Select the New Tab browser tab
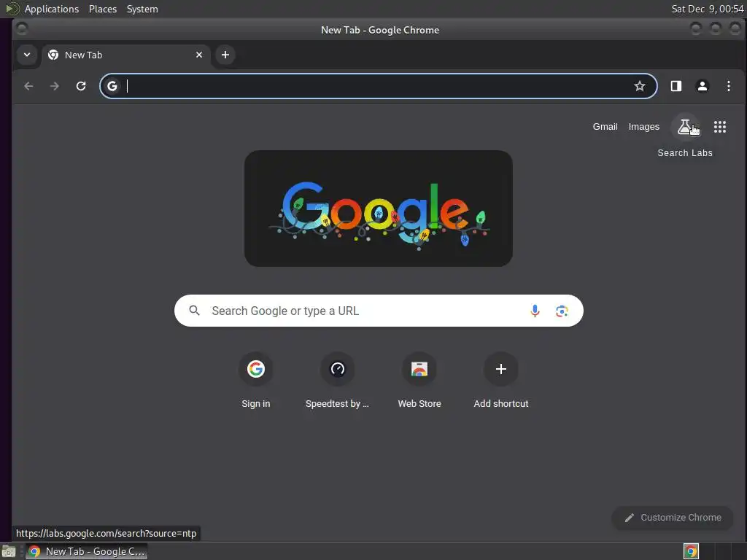The image size is (747, 560). [125, 55]
